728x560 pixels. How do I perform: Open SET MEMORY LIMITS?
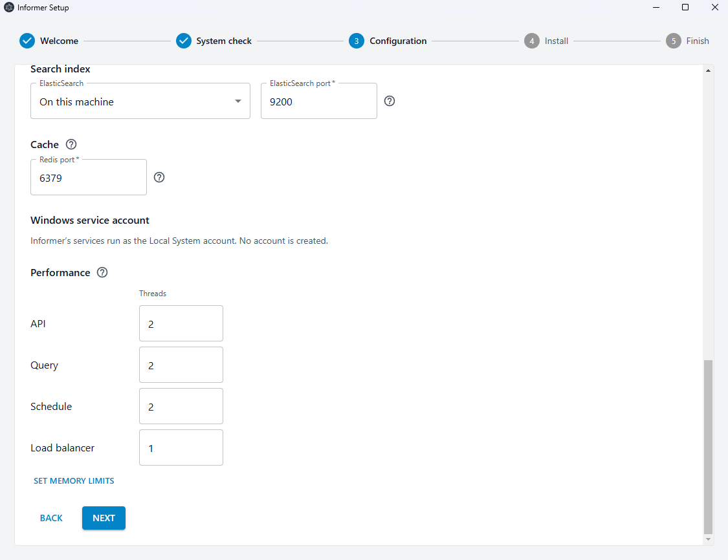point(74,480)
